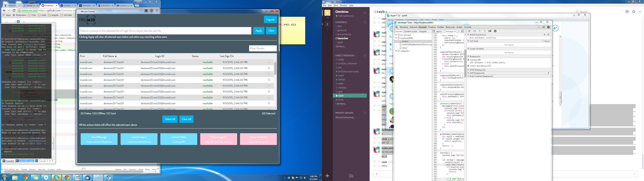Add XHR breakpoint plus icon
The width and height of the screenshot is (644, 181).
click(x=549, y=73)
